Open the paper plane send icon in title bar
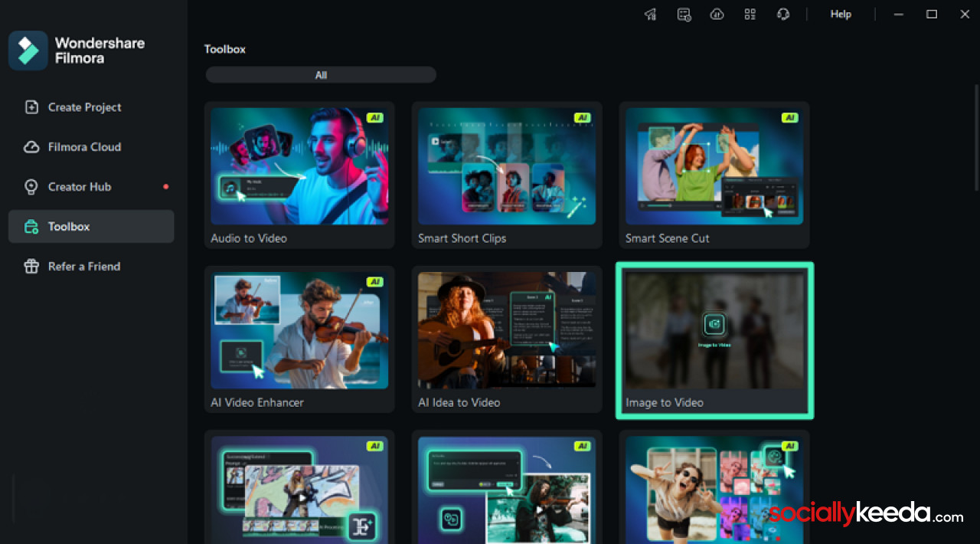The image size is (980, 544). pyautogui.click(x=651, y=15)
